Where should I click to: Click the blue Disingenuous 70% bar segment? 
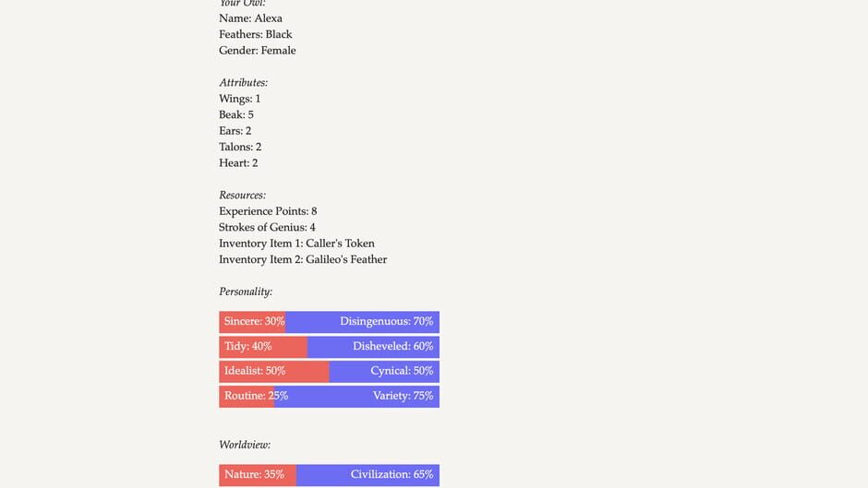pyautogui.click(x=362, y=322)
